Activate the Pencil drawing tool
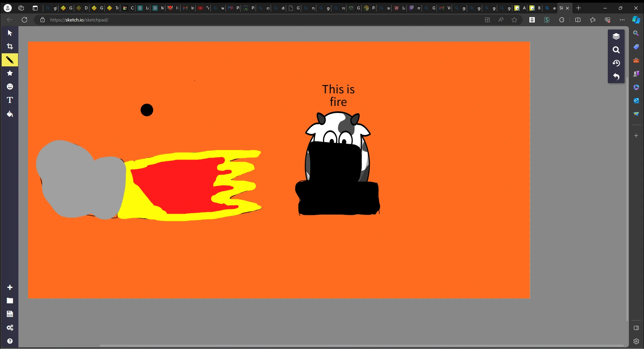644x349 pixels. point(10,60)
